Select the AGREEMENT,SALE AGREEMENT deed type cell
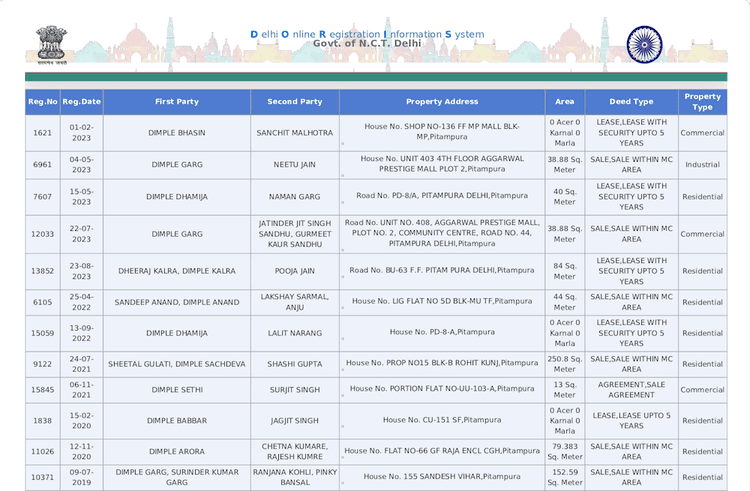Screen dimensions: 750x491 tap(631, 390)
